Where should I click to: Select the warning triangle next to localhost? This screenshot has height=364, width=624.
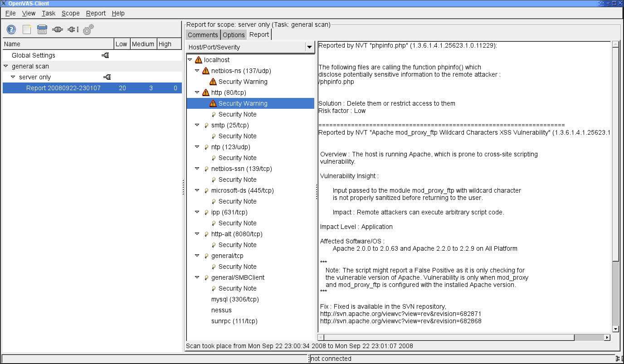coord(198,59)
